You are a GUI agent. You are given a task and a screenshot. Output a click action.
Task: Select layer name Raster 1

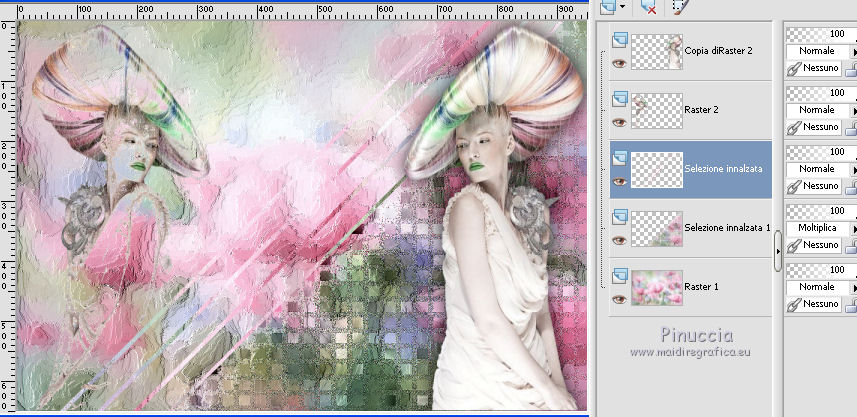tap(701, 287)
